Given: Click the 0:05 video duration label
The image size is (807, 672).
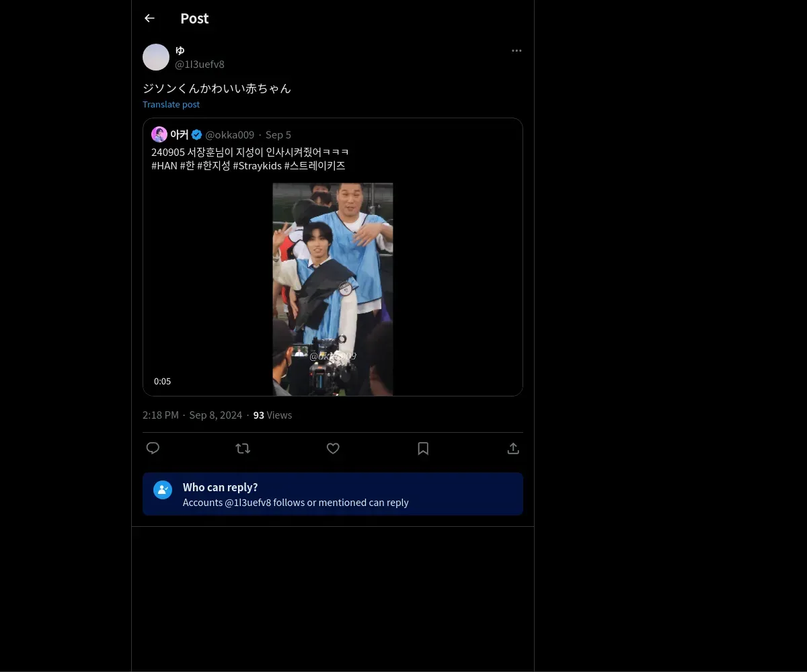Looking at the screenshot, I should click(x=162, y=381).
